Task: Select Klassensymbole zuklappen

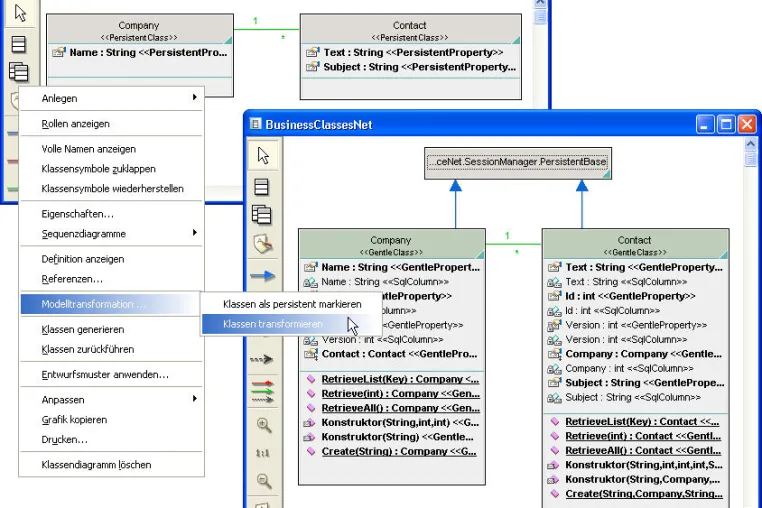Action: (99, 169)
